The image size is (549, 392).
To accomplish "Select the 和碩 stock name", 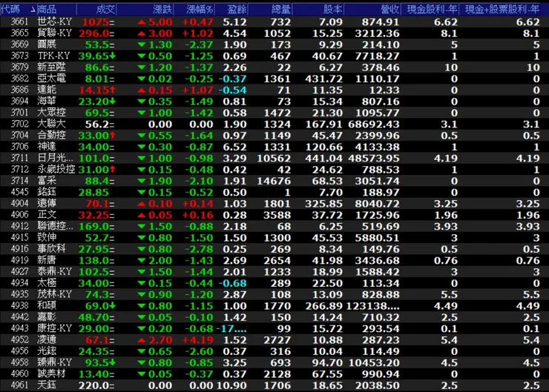I will (47, 305).
